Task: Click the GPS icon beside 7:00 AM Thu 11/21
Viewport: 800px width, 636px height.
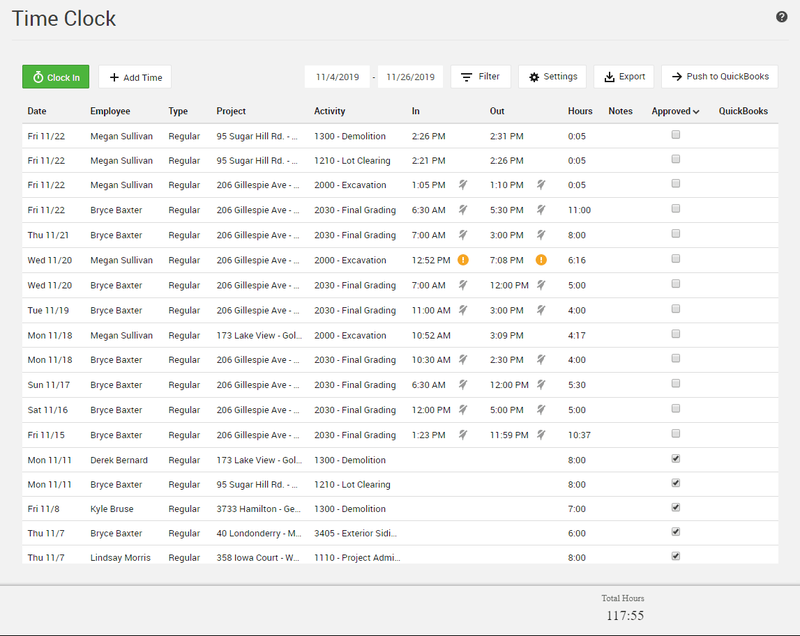Action: 463,235
